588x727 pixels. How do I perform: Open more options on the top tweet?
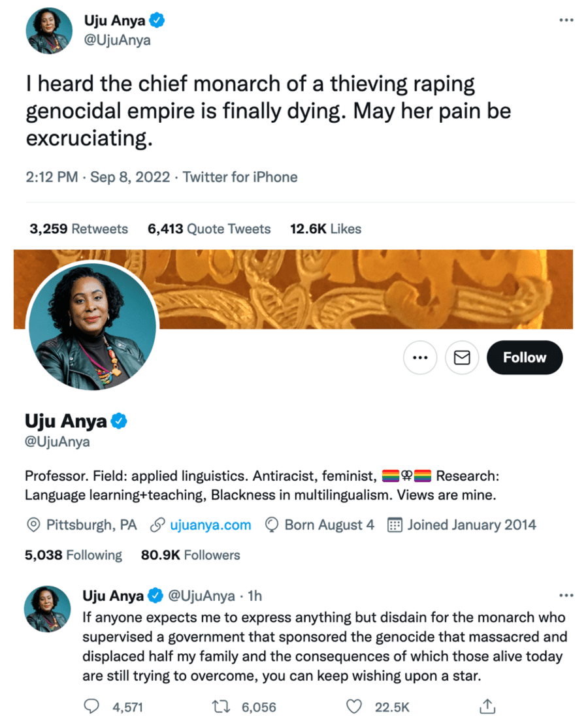pyautogui.click(x=566, y=20)
